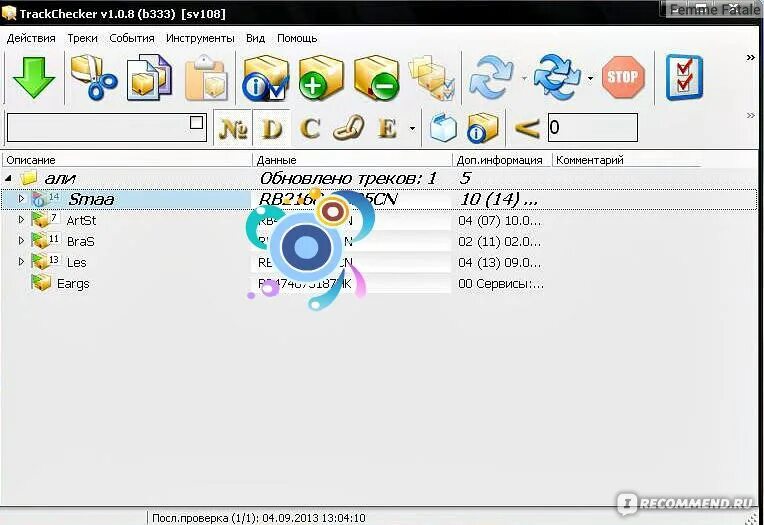
Task: Expand filter toolbar overflow chevron
Action: coord(751,116)
